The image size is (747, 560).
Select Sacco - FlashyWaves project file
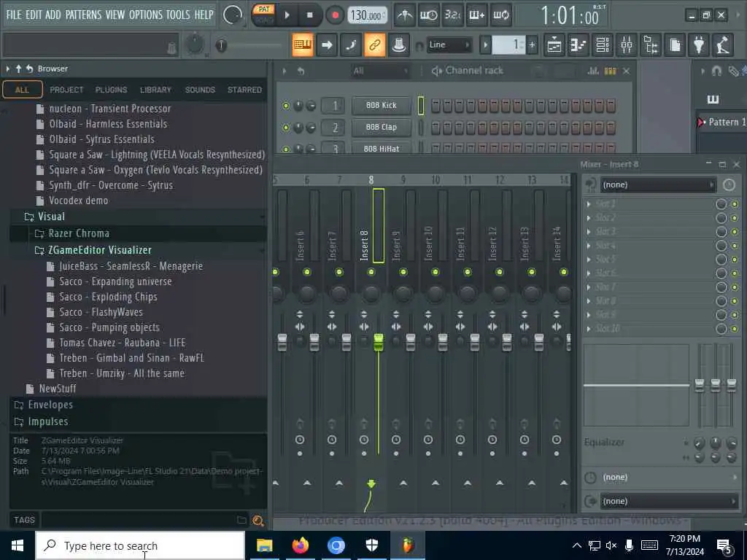(x=101, y=312)
